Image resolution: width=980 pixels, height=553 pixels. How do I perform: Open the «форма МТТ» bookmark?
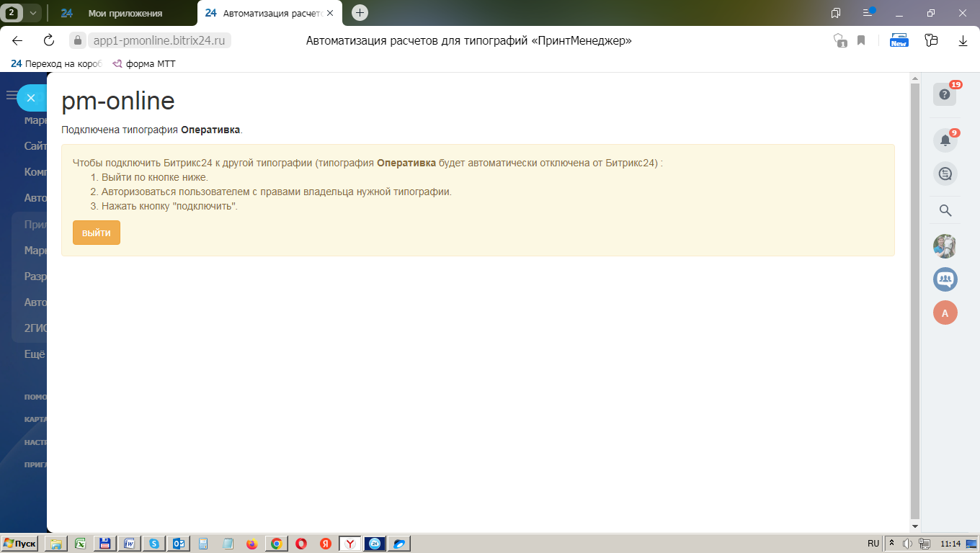point(144,63)
